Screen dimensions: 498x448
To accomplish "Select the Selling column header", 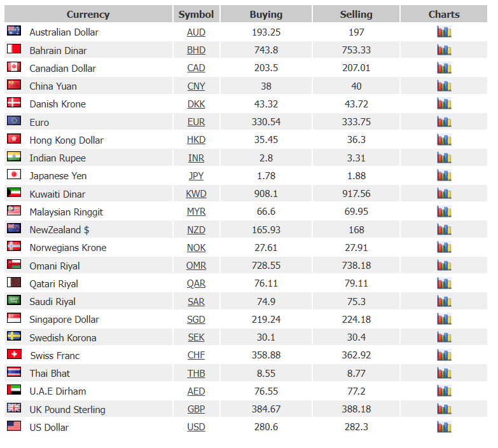I will (x=356, y=14).
